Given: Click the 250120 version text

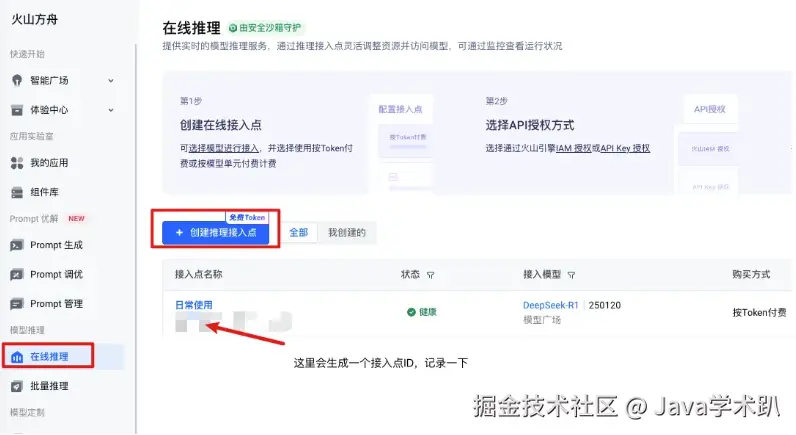Looking at the screenshot, I should click(605, 305).
